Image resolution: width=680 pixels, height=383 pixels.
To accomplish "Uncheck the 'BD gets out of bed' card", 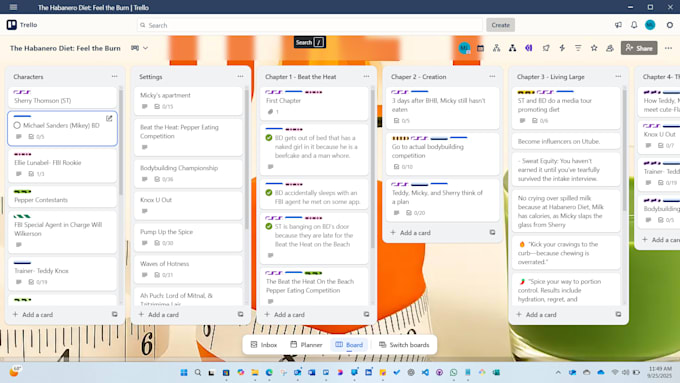I will click(269, 138).
